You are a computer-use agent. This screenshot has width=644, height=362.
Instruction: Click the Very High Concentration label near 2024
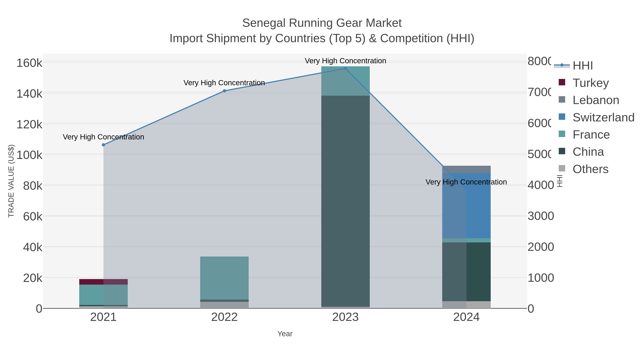pyautogui.click(x=466, y=182)
